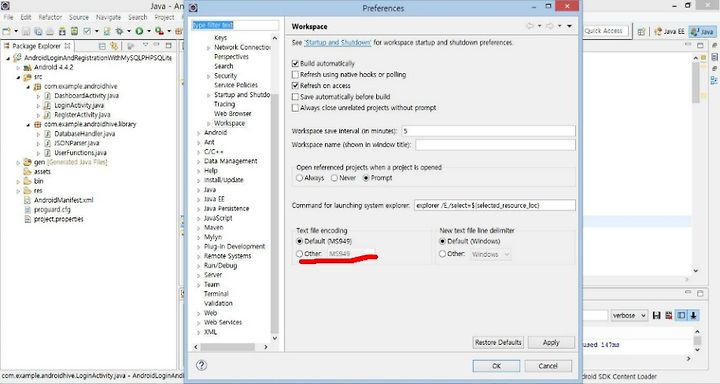Viewport: 720px width, 384px height.
Task: Click the green Run toolbar icon
Action: 139,31
